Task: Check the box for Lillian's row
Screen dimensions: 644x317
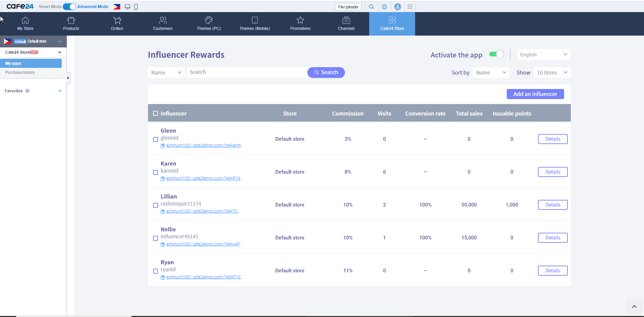Action: (x=155, y=205)
